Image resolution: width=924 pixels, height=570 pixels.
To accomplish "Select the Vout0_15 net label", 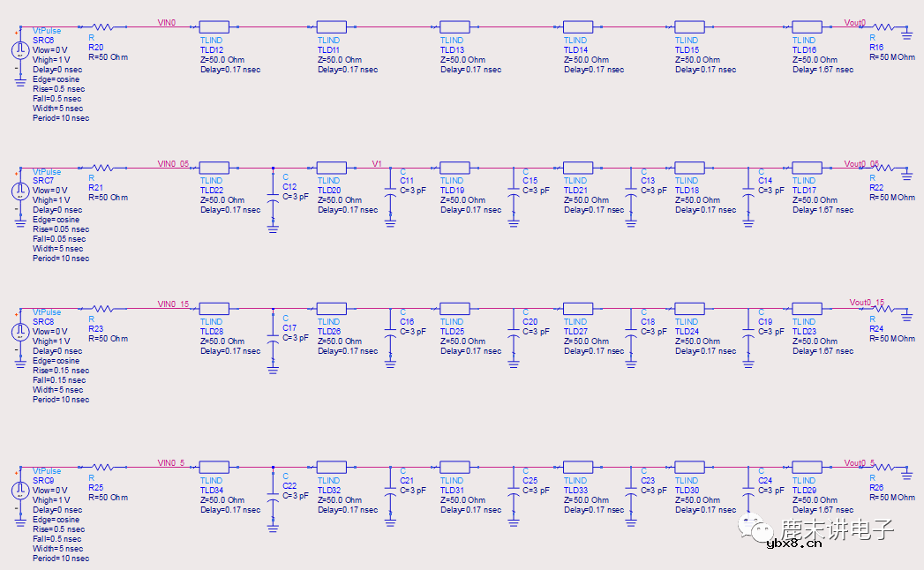I will 866,302.
